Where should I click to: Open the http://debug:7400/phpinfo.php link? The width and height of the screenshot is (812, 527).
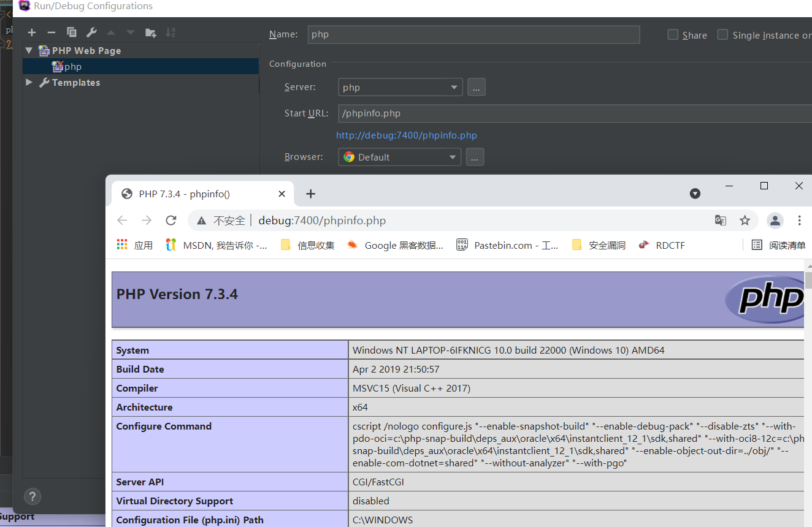point(407,135)
